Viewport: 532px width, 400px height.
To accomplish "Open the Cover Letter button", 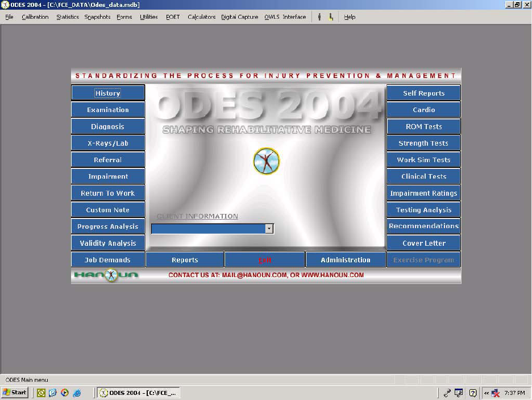I will pos(423,243).
